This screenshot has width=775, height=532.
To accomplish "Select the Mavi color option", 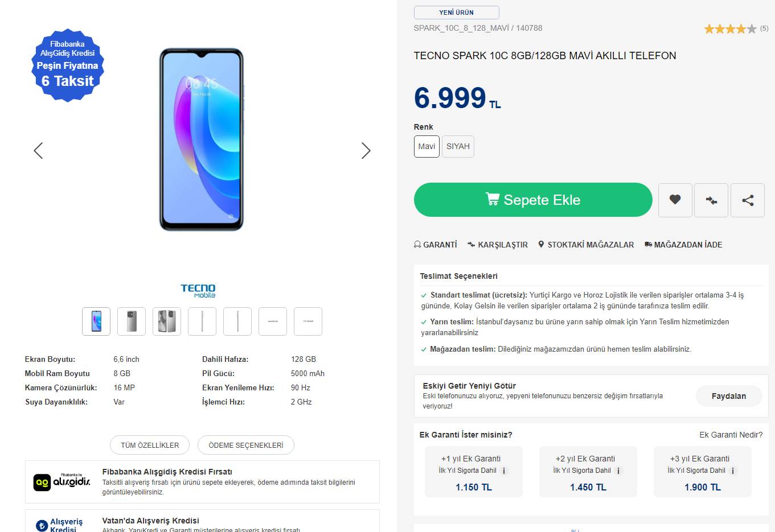I will 427,146.
